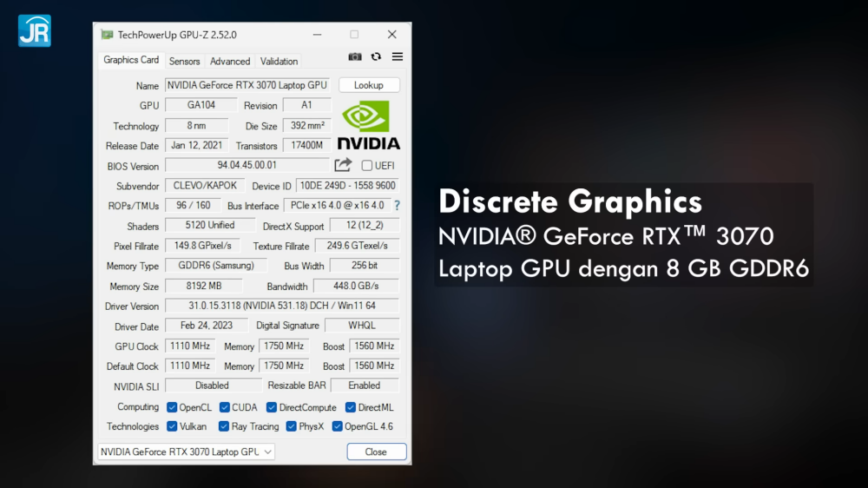Click Bus Interface field PCIe x16 4.0
This screenshot has height=488, width=868.
337,206
